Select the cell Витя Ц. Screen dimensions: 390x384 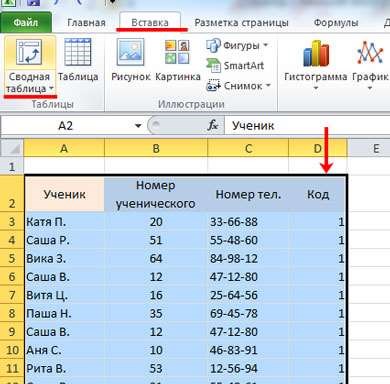[x=65, y=295]
